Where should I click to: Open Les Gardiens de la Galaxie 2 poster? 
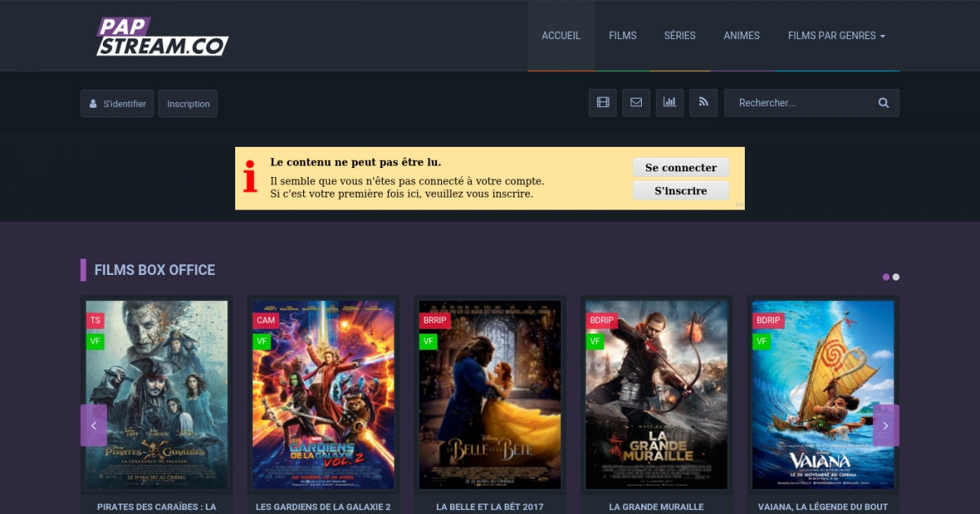click(x=323, y=395)
